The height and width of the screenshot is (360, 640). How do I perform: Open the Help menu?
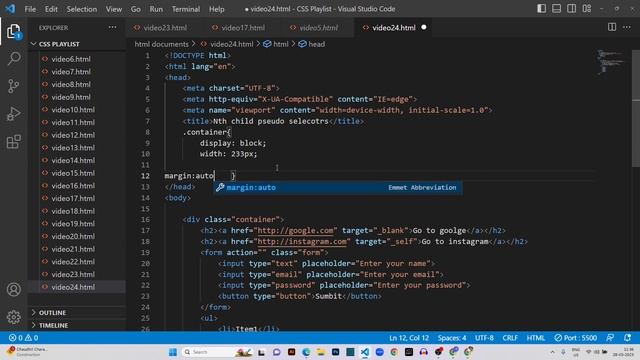click(217, 9)
